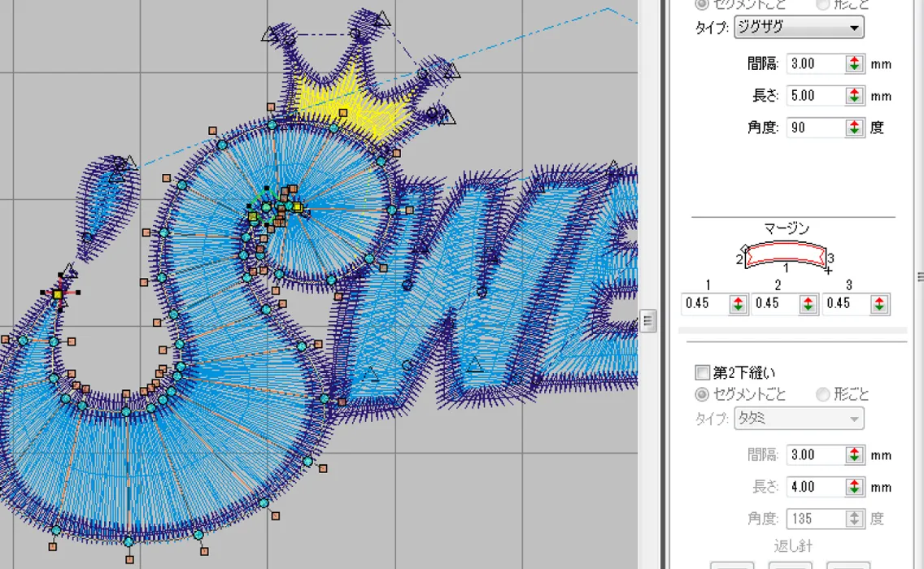
Task: Decrease the 長さ length value with its stepper
Action: [854, 99]
